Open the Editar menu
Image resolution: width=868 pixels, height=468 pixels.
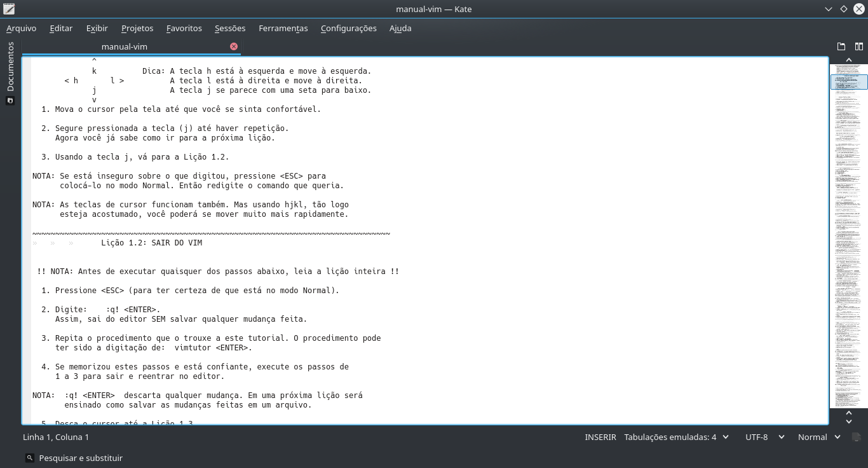pos(61,28)
